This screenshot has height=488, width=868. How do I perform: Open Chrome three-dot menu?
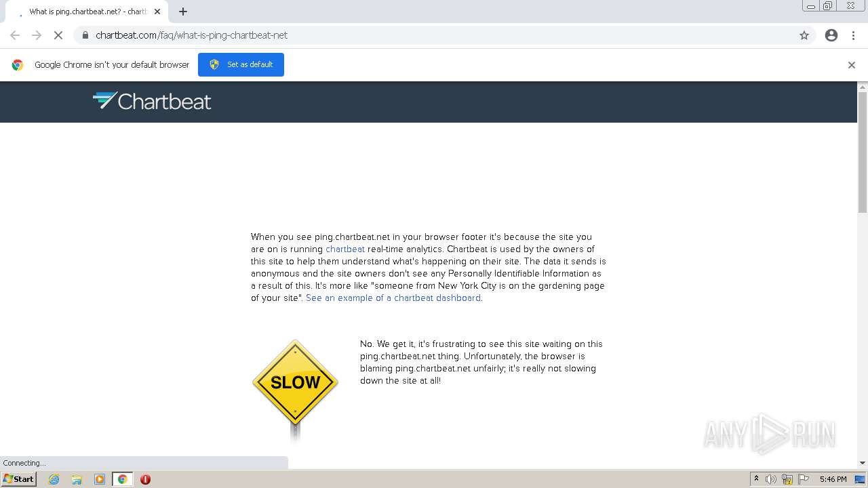[853, 35]
